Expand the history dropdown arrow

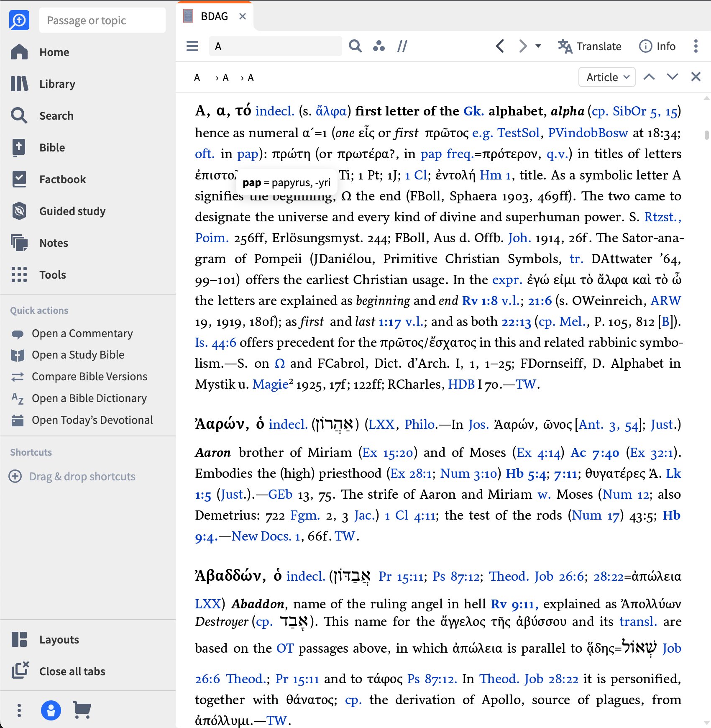coord(538,46)
